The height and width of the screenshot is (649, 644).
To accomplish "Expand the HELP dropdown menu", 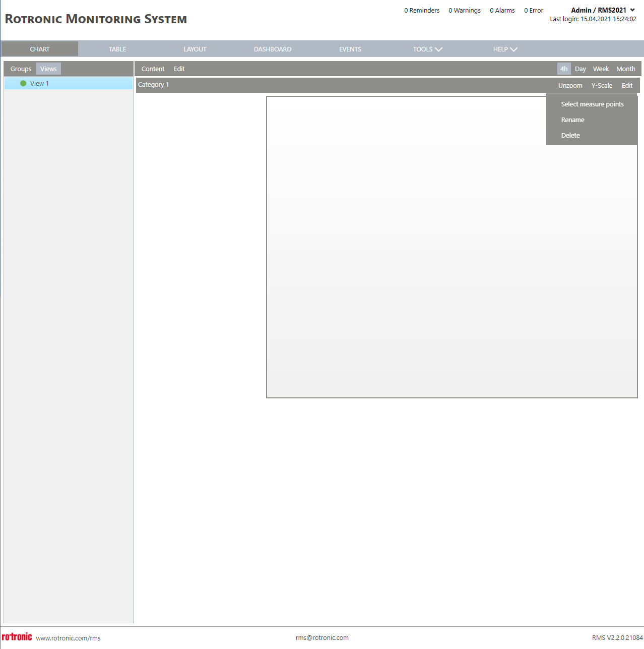I will tap(505, 49).
